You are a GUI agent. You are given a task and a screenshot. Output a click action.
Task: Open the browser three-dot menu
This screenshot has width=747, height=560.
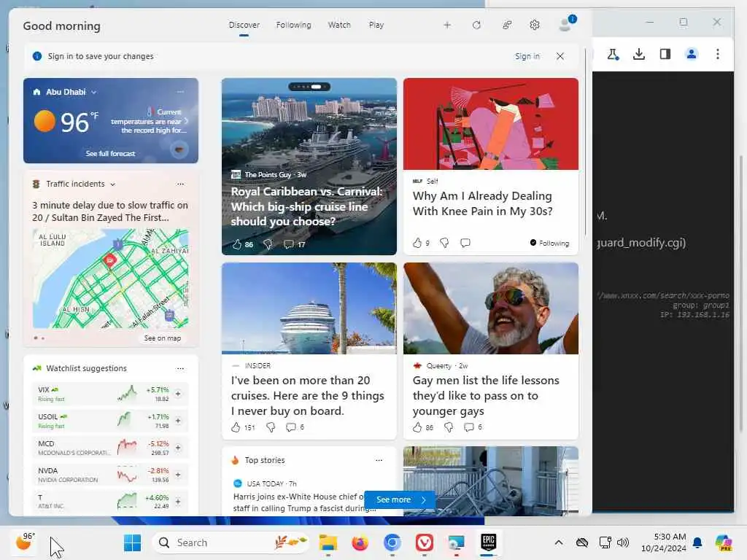click(x=718, y=54)
